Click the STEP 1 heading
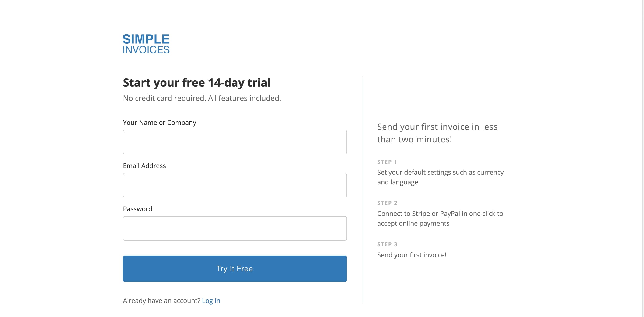Image resolution: width=644 pixels, height=317 pixels. [x=387, y=162]
